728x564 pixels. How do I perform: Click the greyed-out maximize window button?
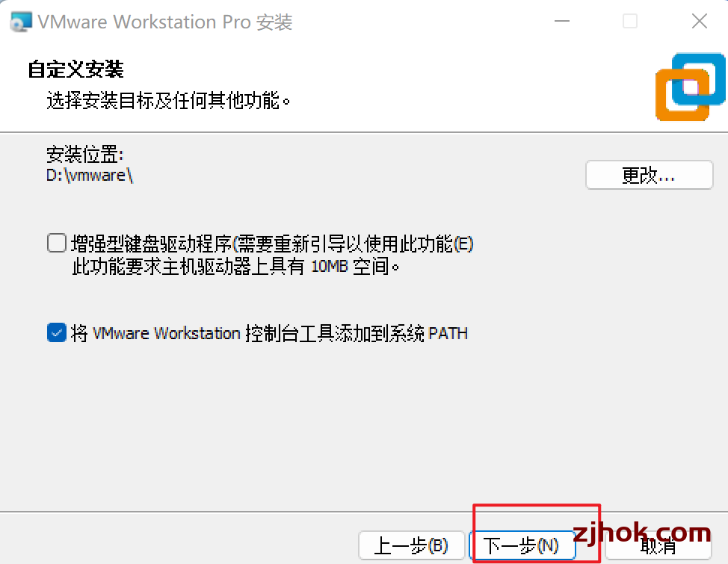(x=630, y=22)
